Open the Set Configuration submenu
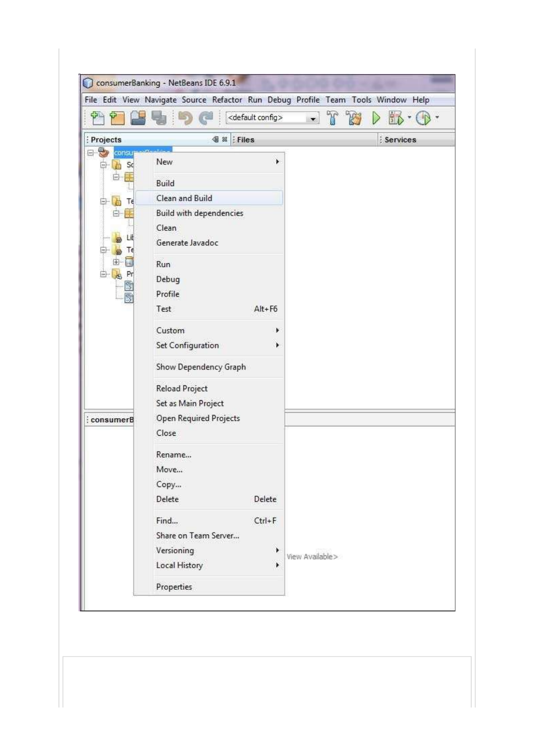 coord(209,345)
